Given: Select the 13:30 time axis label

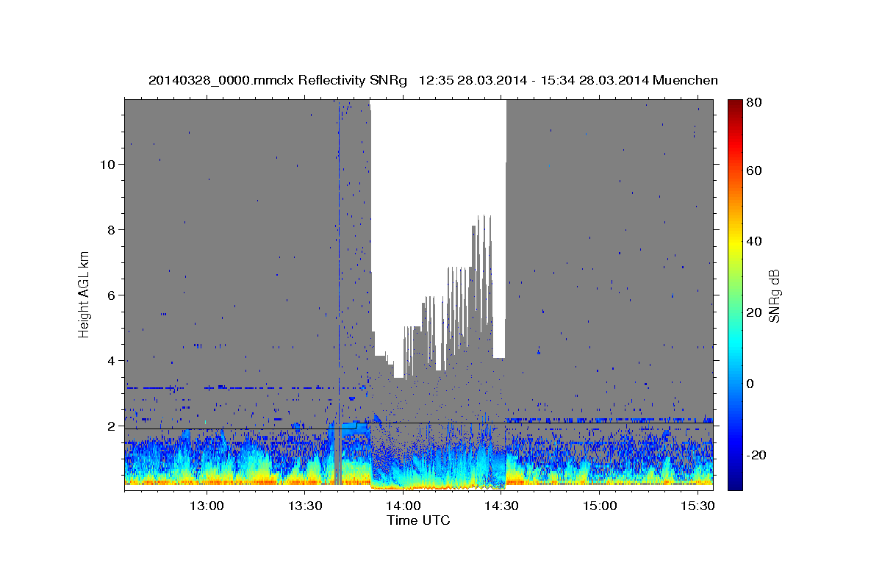Looking at the screenshot, I should click(304, 506).
